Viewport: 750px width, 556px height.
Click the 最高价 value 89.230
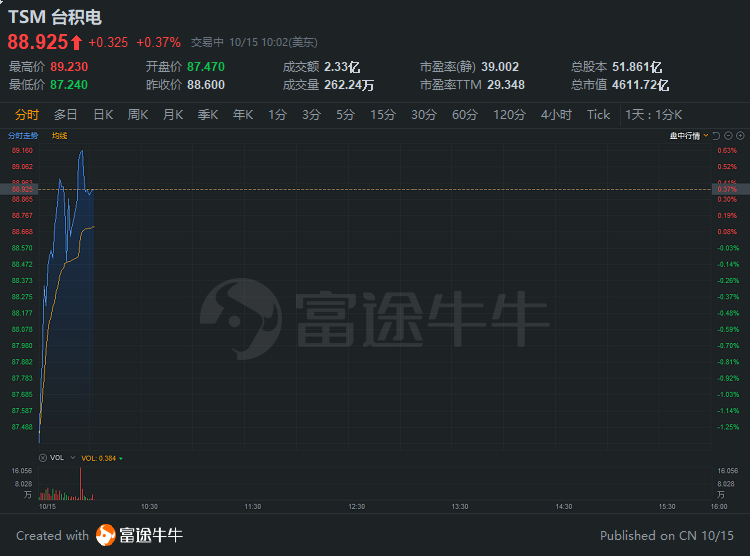pos(69,67)
